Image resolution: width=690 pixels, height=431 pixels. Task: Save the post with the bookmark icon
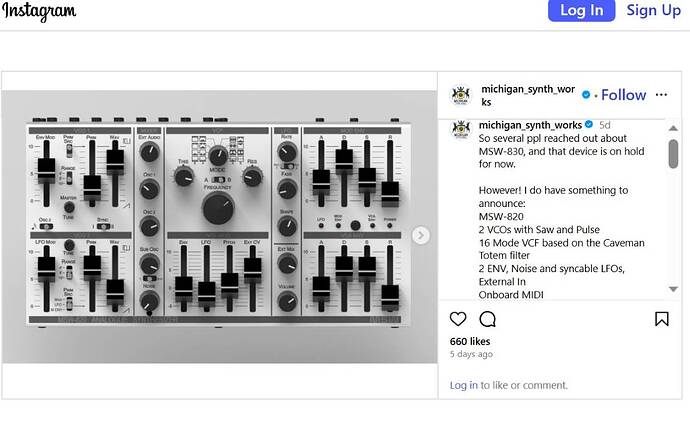[661, 319]
